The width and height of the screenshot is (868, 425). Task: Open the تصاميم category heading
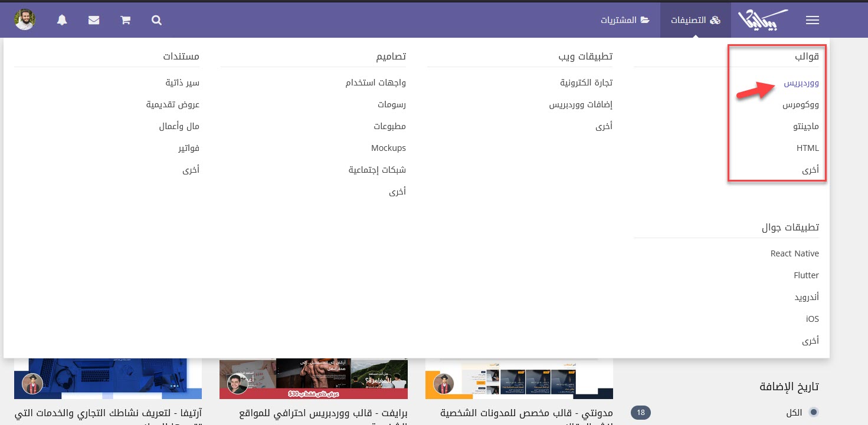point(391,57)
